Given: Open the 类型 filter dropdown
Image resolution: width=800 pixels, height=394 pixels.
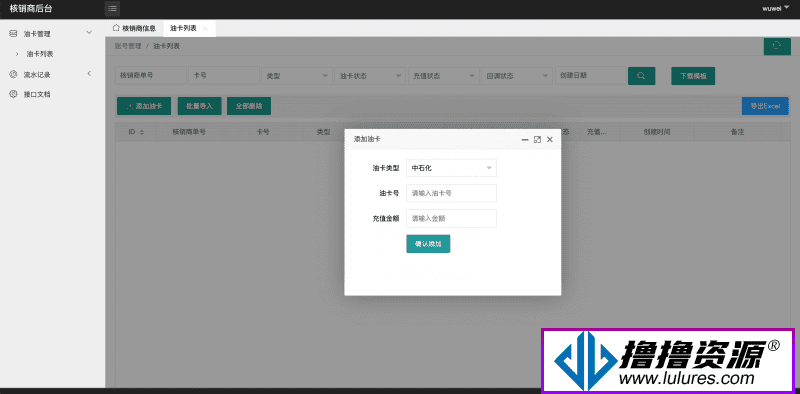Looking at the screenshot, I should pos(297,76).
